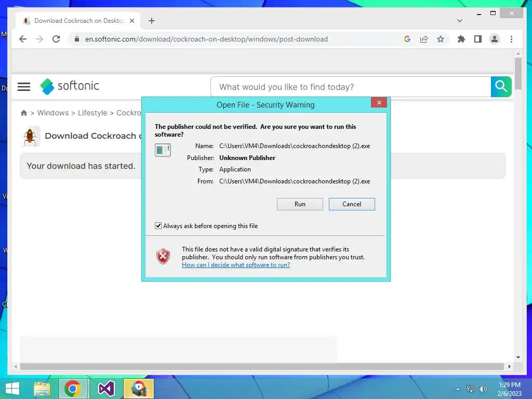Close the Download Cockroach tab
Screen dimensions: 532x399
coord(132,21)
